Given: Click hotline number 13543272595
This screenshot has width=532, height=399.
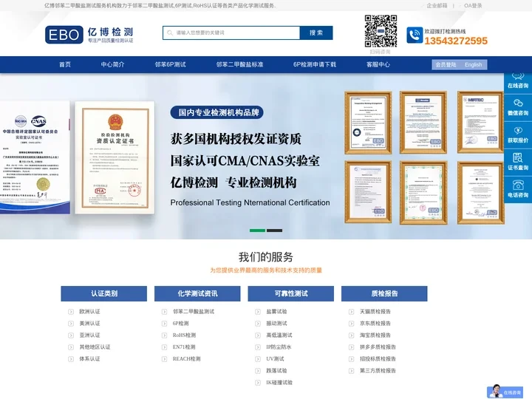Looking at the screenshot, I should point(456,41).
